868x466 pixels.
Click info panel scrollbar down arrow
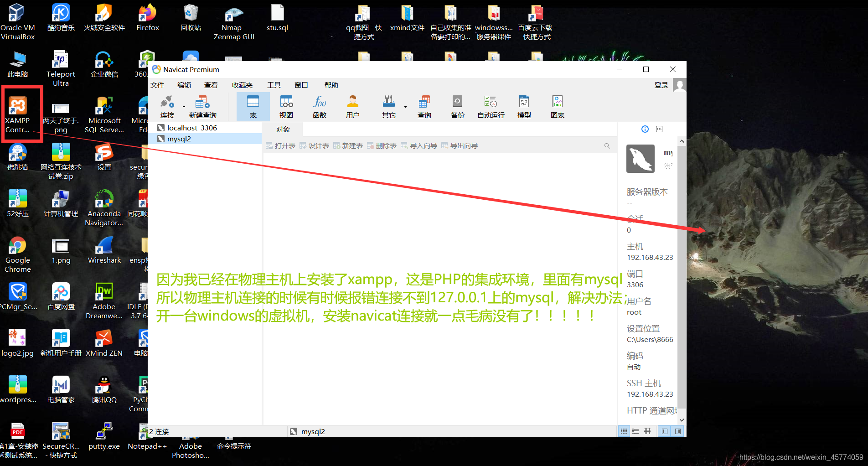[682, 420]
